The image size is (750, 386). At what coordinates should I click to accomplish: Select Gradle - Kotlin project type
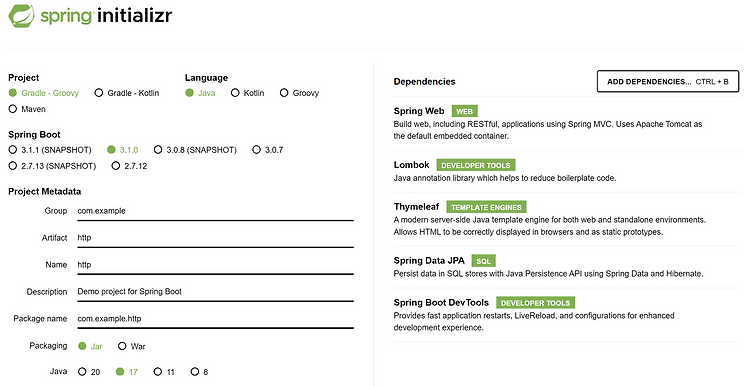click(x=127, y=93)
